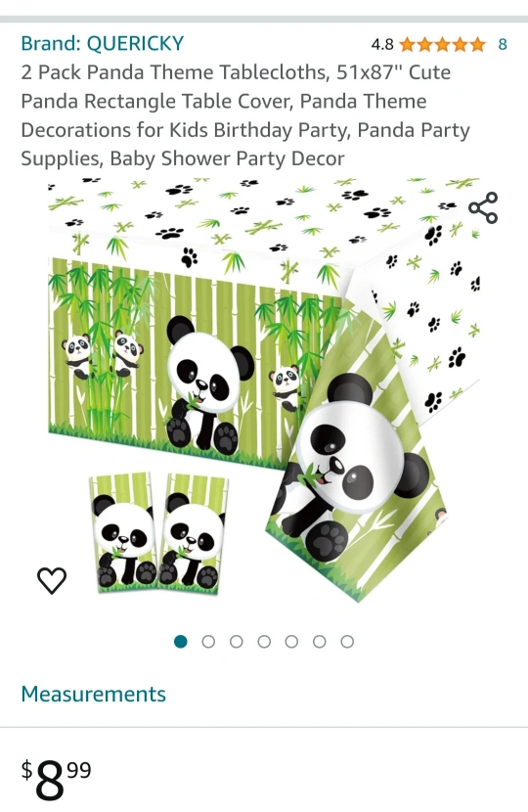
Task: Switch to the third product image dot
Action: [x=236, y=642]
